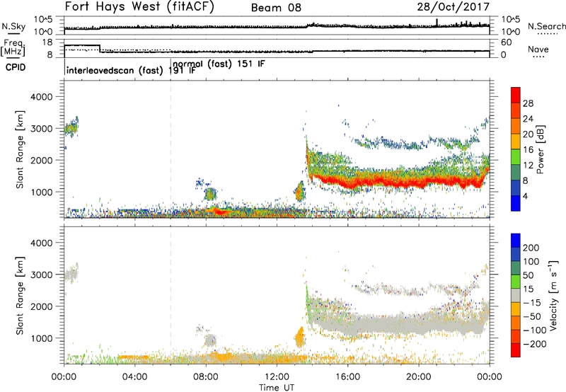
Task: Click the 'Nave' legend label
Action: tap(538, 49)
